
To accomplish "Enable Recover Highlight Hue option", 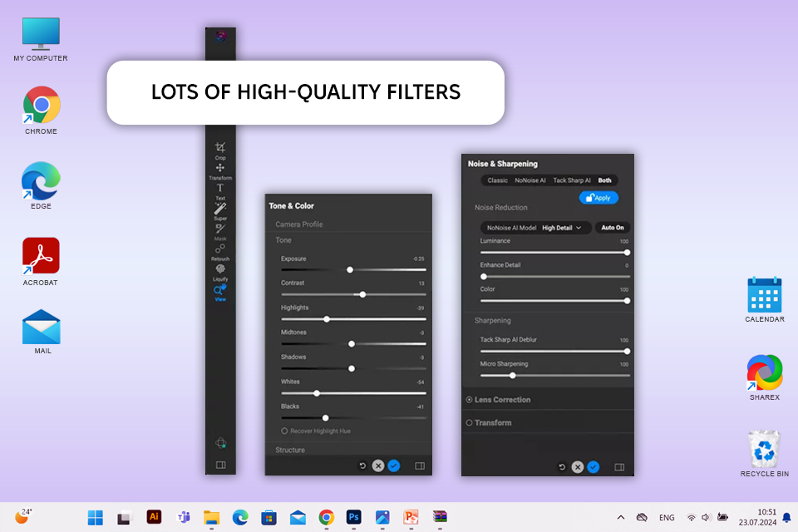I will (284, 431).
